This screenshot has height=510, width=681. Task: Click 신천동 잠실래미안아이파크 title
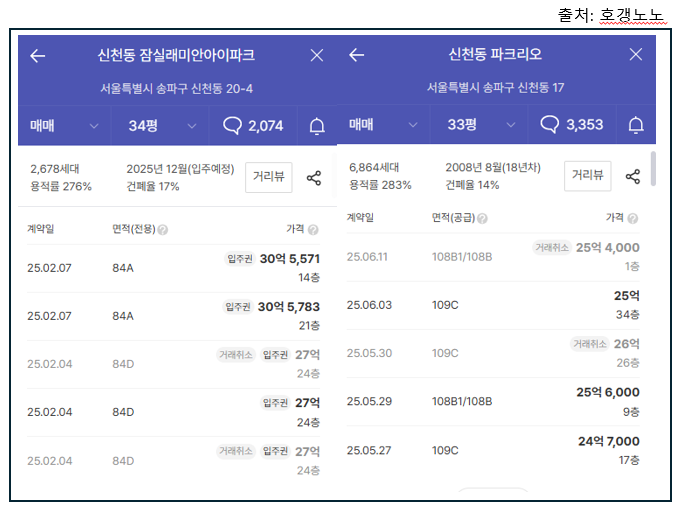pyautogui.click(x=176, y=56)
